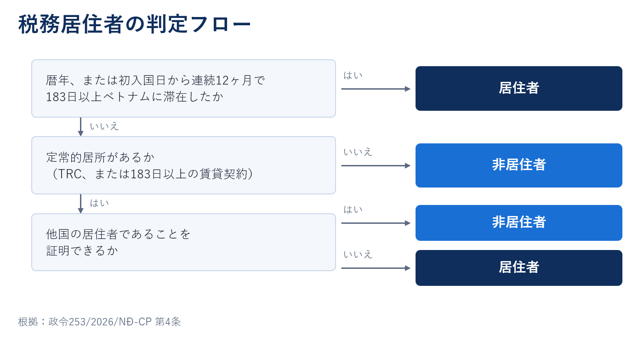Click the second 非居住者 box below
Viewport: 644px width, 341px height.
pyautogui.click(x=519, y=223)
